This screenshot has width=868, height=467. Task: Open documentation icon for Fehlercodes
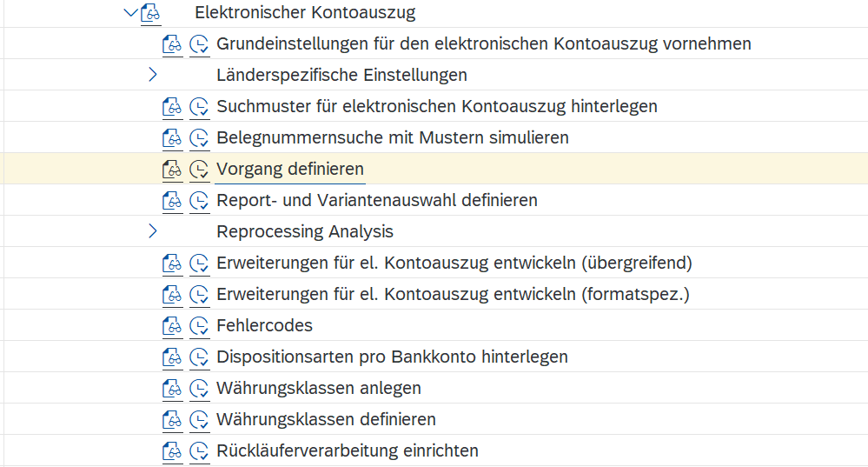click(172, 326)
